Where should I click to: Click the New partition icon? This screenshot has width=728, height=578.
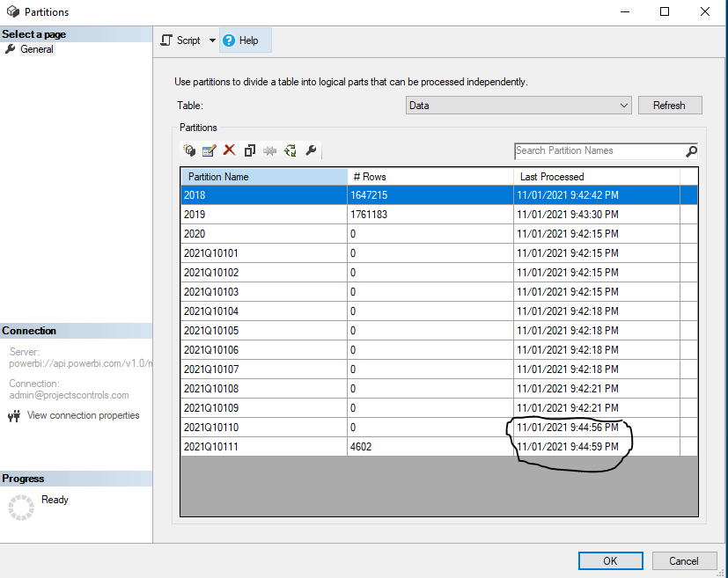click(x=189, y=150)
